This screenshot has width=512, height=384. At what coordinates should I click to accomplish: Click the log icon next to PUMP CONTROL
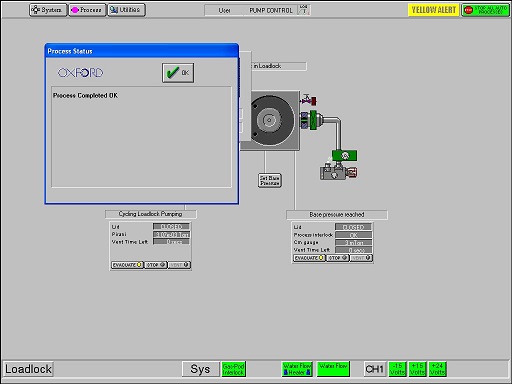coord(304,10)
